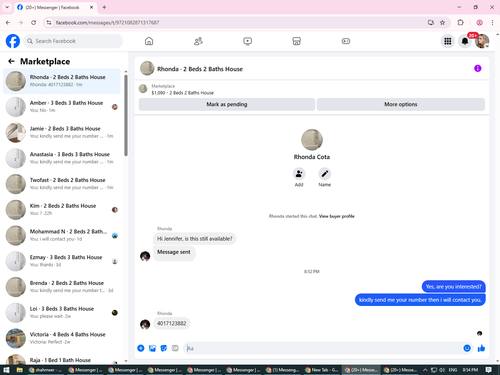Screen dimensions: 500x375
Task: Click the More options button
Action: (x=401, y=104)
